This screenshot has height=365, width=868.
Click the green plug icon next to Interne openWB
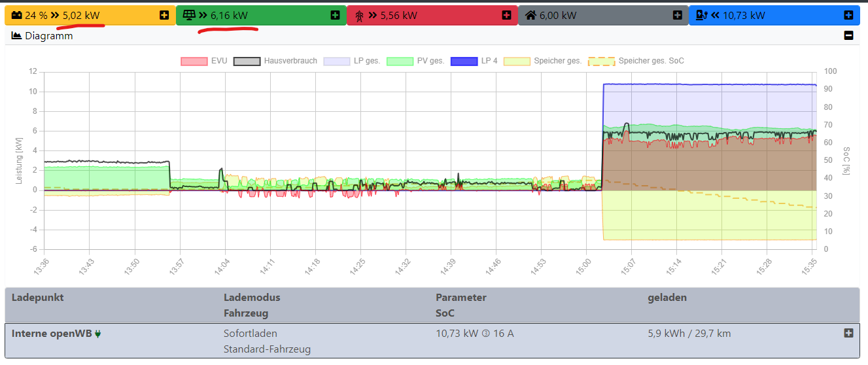(98, 334)
